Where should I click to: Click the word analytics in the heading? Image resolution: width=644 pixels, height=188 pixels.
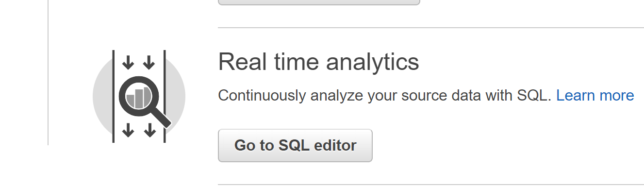tap(373, 62)
